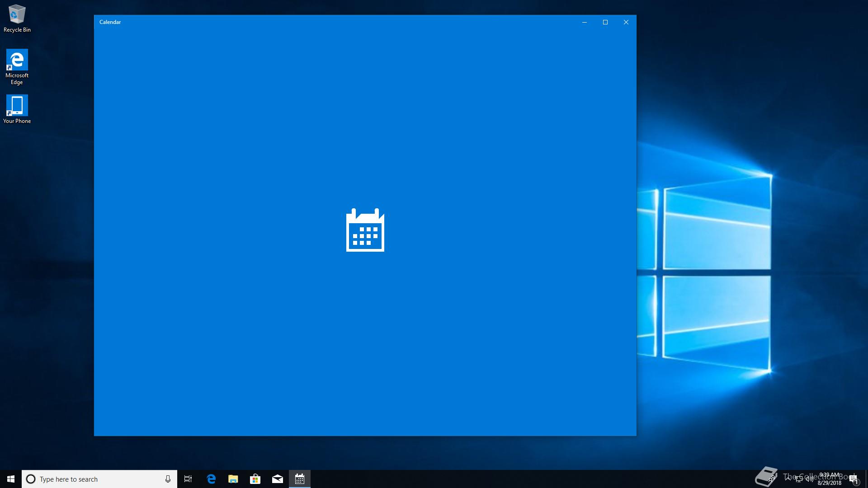Select the Your Phone desktop shortcut

pos(17,109)
